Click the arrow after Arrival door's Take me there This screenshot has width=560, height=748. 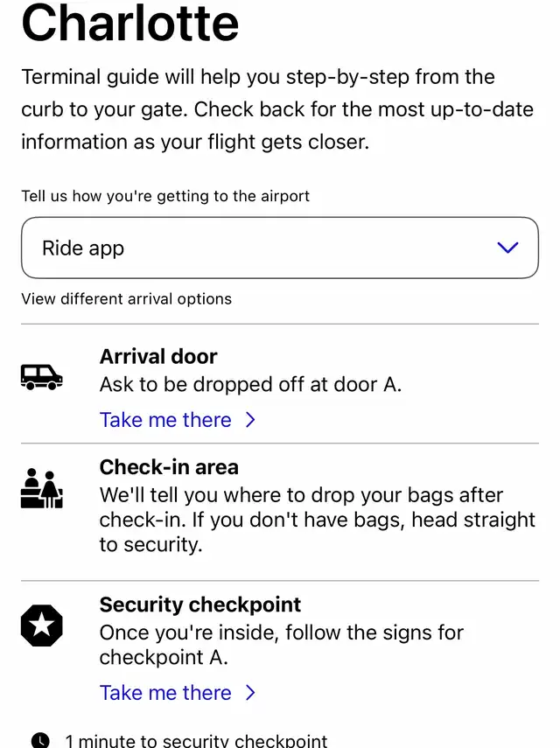(x=250, y=420)
